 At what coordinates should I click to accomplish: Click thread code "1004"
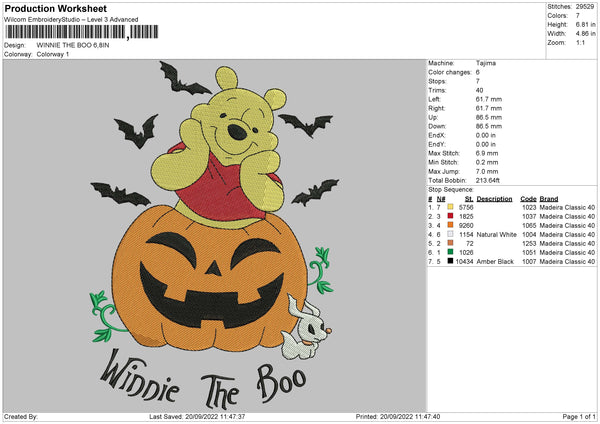coord(529,234)
